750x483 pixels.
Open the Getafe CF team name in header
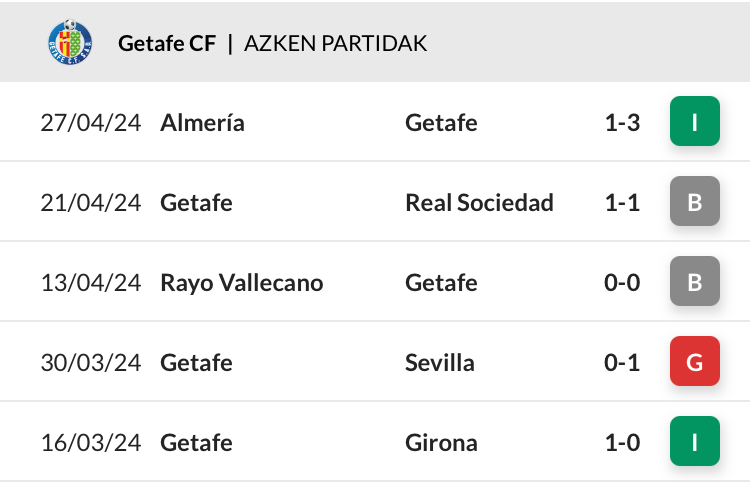point(167,43)
